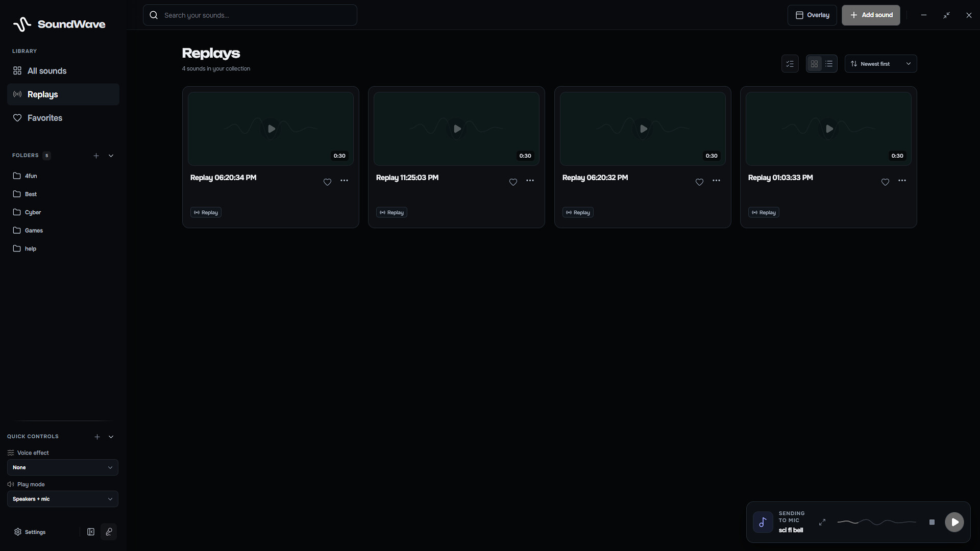The height and width of the screenshot is (551, 980).
Task: Open the Best folder
Action: [63, 194]
